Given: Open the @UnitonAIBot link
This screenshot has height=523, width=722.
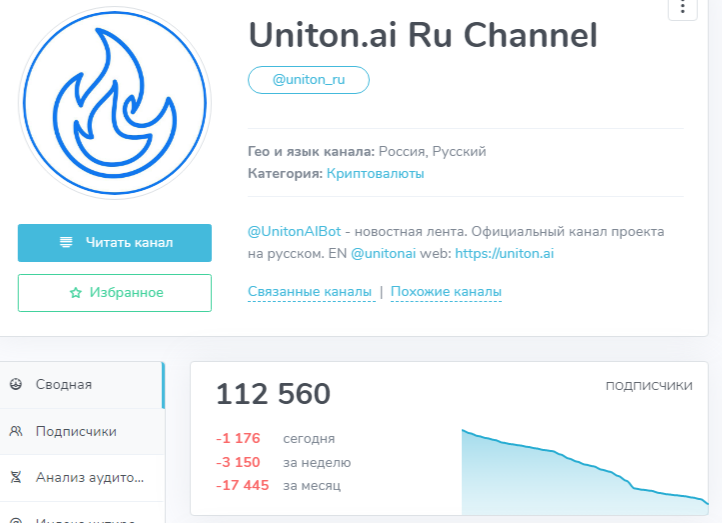Looking at the screenshot, I should click(x=294, y=232).
